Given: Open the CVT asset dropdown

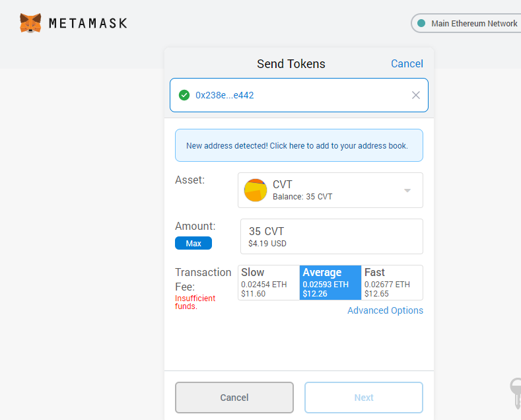Looking at the screenshot, I should 330,190.
